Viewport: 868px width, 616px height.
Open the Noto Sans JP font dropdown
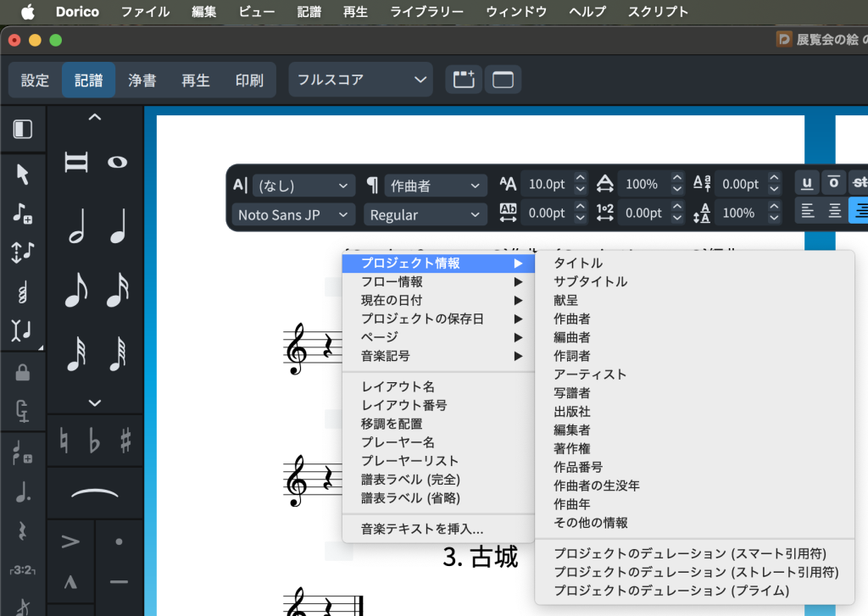(293, 215)
